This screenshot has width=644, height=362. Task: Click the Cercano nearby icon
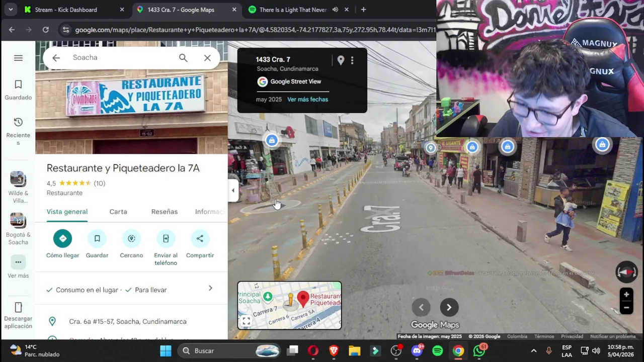(131, 238)
